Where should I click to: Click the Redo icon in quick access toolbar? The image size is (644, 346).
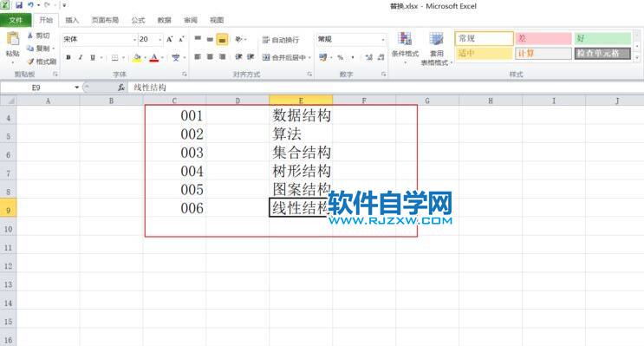click(x=47, y=5)
